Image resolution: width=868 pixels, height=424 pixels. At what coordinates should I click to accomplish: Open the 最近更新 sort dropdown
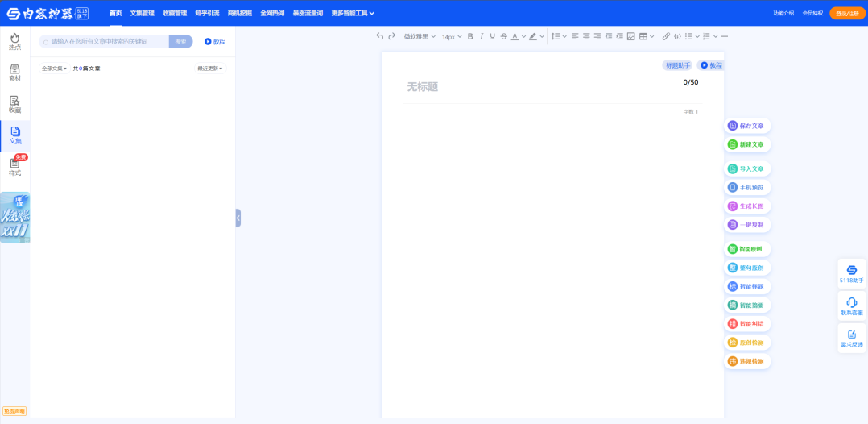(x=209, y=69)
